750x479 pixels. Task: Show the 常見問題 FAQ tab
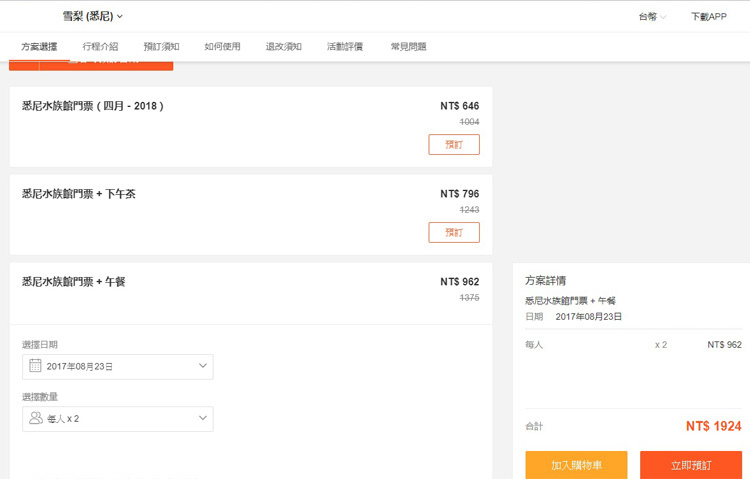(x=408, y=46)
